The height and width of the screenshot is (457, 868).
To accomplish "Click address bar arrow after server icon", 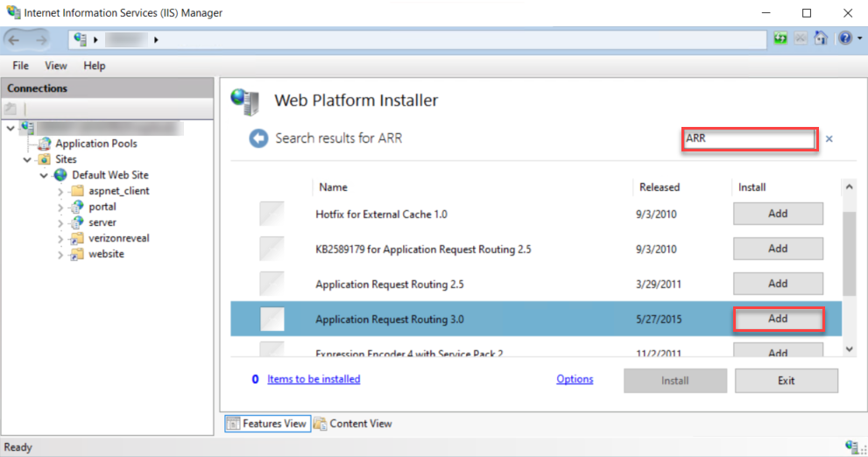I will tap(95, 40).
